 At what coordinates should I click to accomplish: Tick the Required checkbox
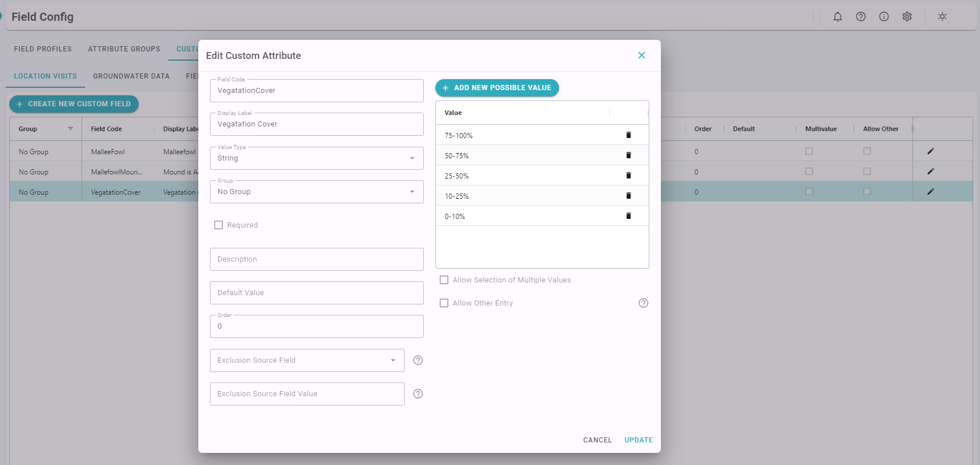tap(219, 225)
